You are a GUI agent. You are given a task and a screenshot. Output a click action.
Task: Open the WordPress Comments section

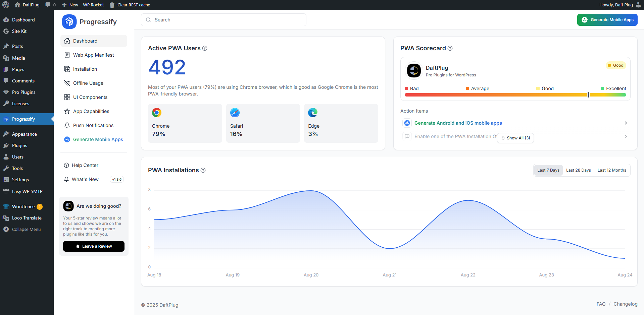(x=23, y=81)
